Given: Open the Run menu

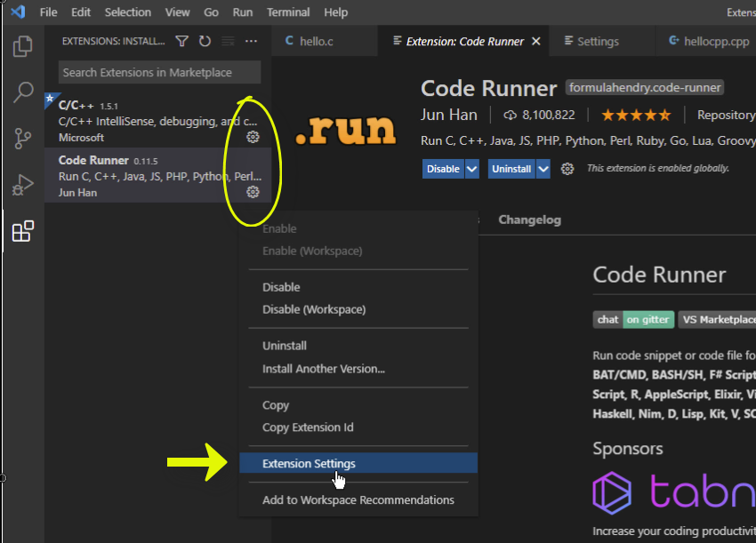Looking at the screenshot, I should pyautogui.click(x=243, y=12).
